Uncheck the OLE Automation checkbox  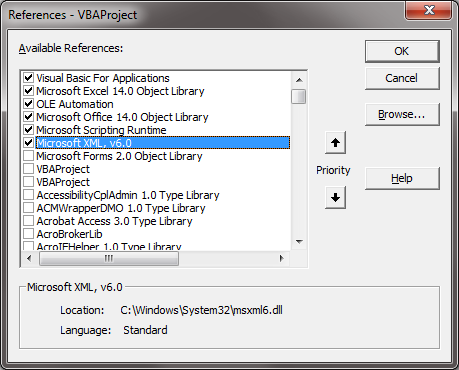[x=28, y=104]
